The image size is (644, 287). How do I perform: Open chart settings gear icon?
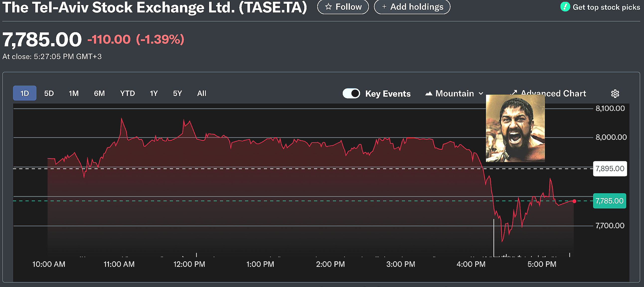click(x=615, y=94)
